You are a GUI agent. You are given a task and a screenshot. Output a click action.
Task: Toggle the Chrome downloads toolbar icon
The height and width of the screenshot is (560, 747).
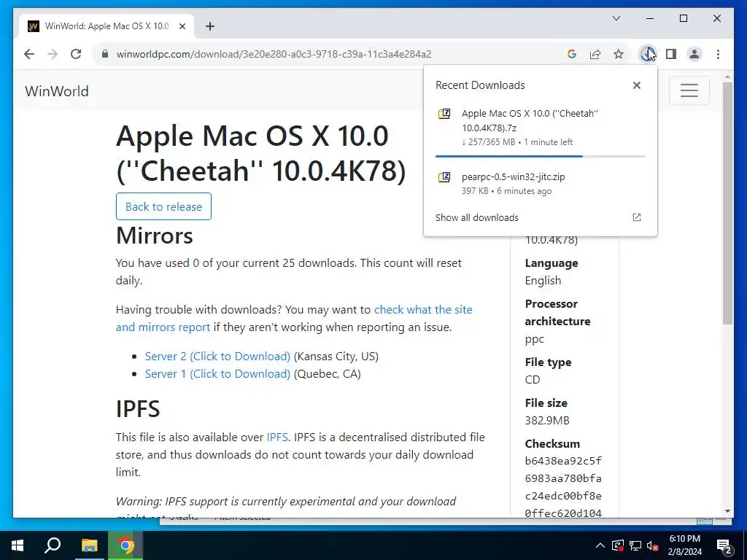pyautogui.click(x=647, y=54)
